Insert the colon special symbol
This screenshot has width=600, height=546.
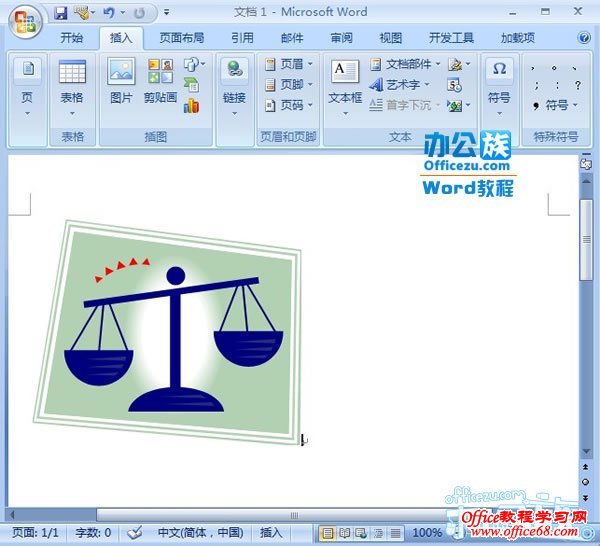pyautogui.click(x=557, y=85)
